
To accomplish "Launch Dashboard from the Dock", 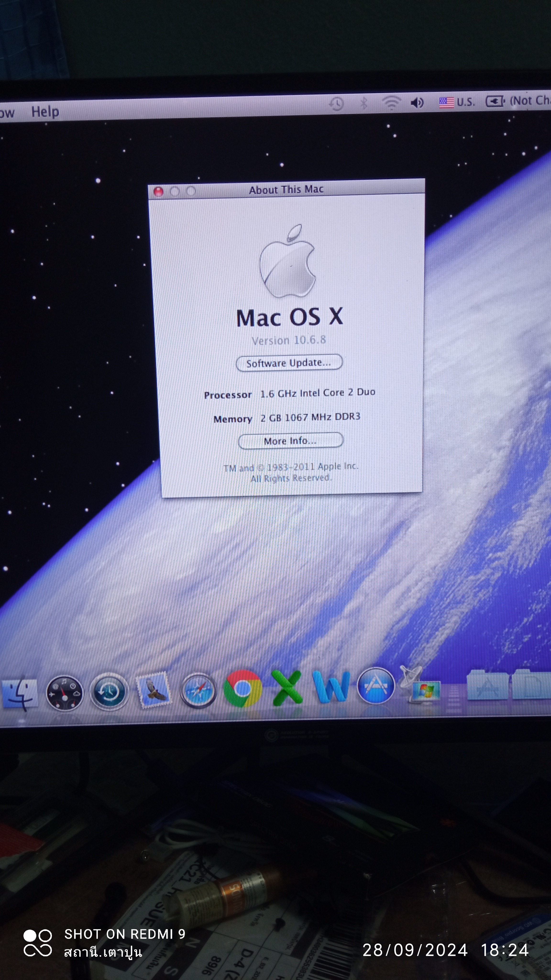I will [64, 693].
